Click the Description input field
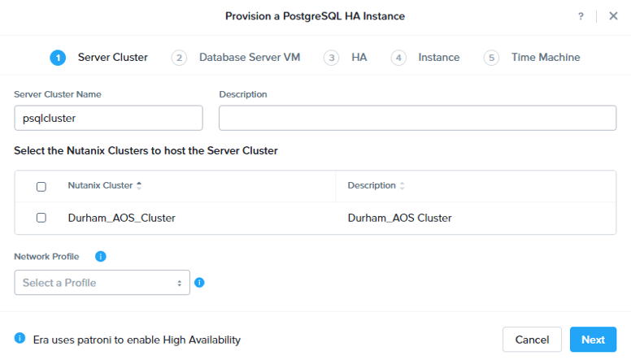631x364 pixels. coord(418,119)
